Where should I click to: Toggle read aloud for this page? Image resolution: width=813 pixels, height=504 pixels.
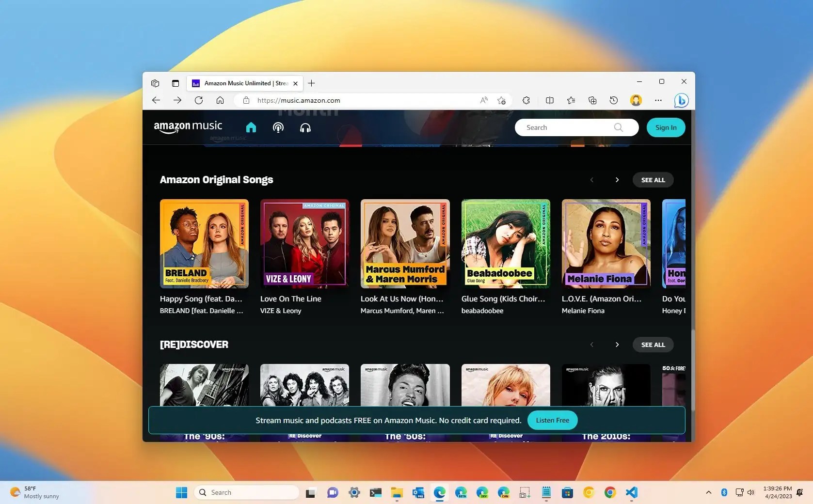click(x=483, y=100)
